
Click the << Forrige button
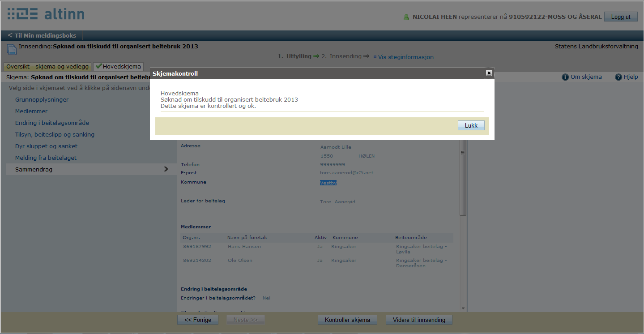(x=197, y=320)
